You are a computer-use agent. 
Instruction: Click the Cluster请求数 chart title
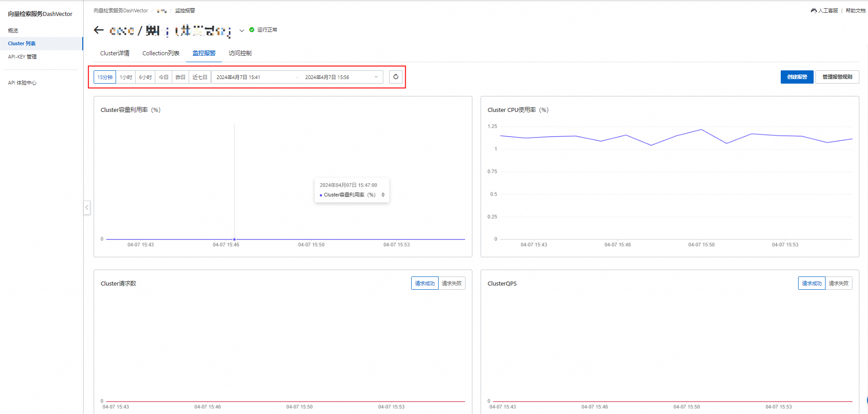[x=118, y=283]
